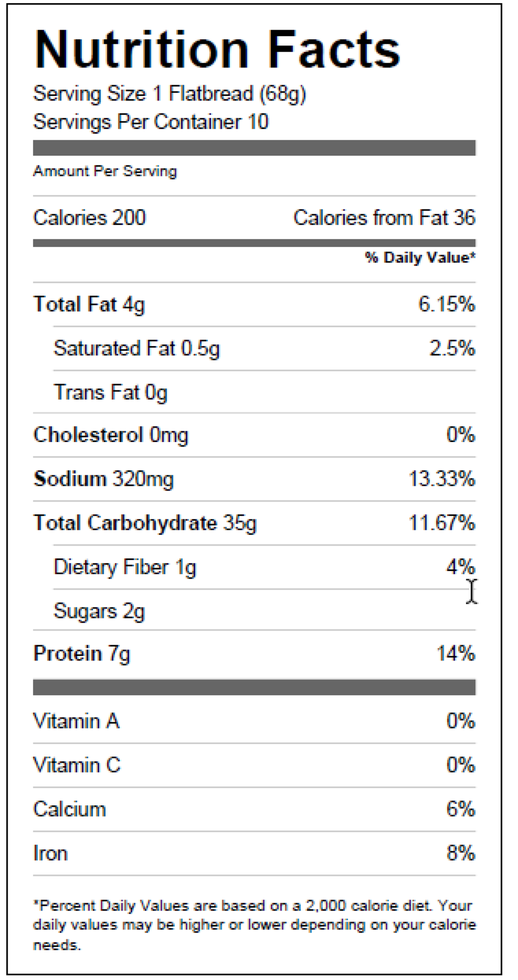Click the Calories 200 text
Viewport: 518px width, 980px height.
(89, 218)
